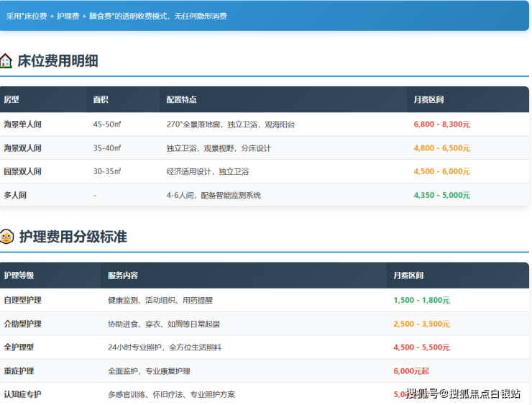Click the house icon beside 床位费用明细
The height and width of the screenshot is (405, 532).
(x=6, y=61)
